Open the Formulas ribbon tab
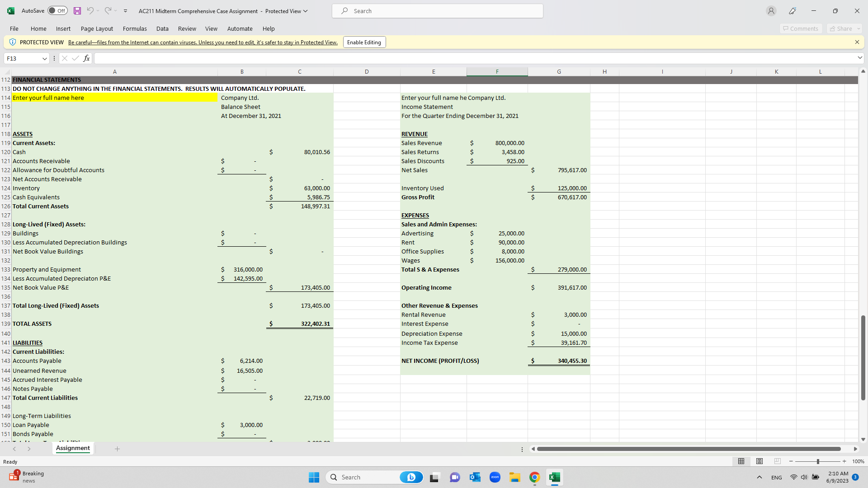 tap(135, 28)
